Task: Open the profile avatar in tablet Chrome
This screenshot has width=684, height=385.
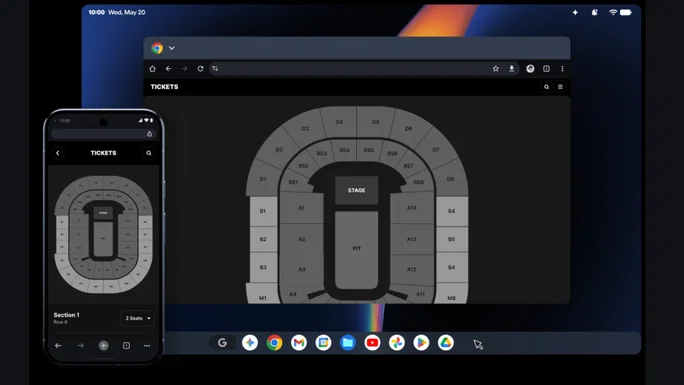Action: point(530,68)
